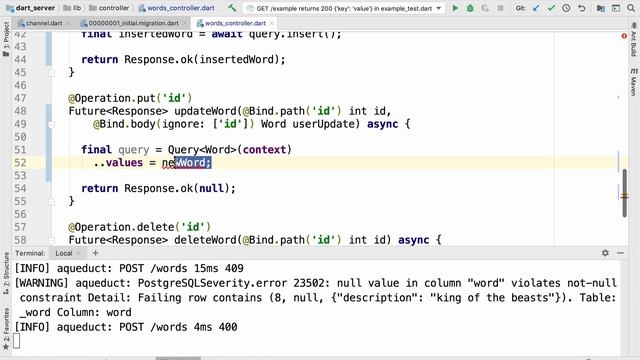Open Search Everywhere magnifier icon
The image size is (640, 360).
[x=631, y=8]
